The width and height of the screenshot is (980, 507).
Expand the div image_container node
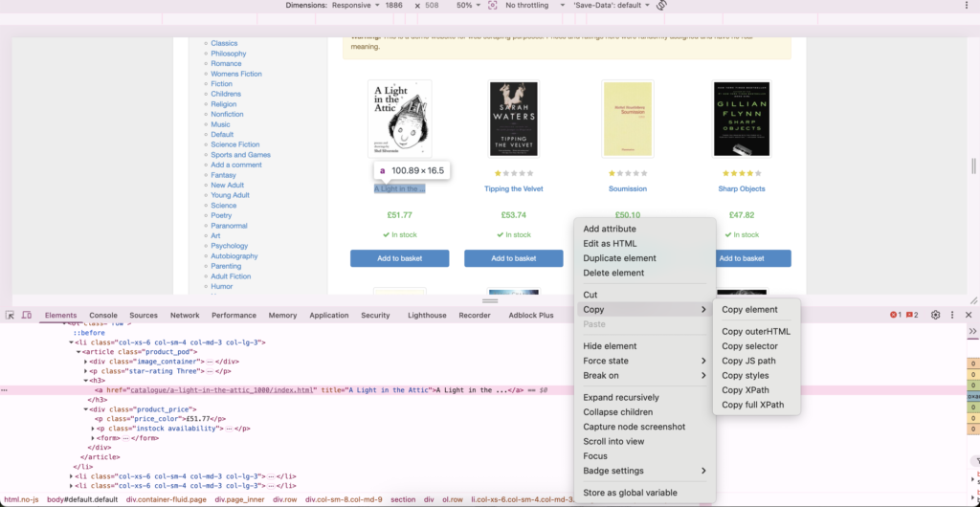click(x=85, y=362)
